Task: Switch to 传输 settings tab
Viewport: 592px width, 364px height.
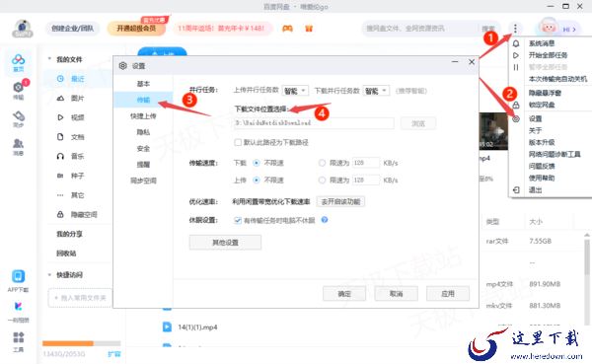Action: (143, 100)
